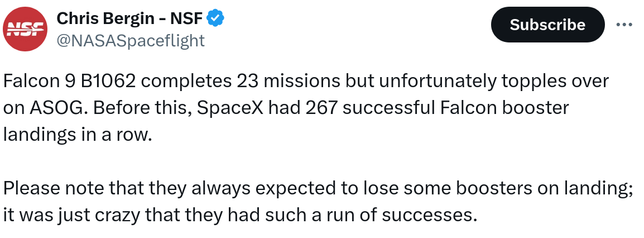This screenshot has width=644, height=238.
Task: Click the words "unfortunately topples over"
Action: tap(494, 83)
